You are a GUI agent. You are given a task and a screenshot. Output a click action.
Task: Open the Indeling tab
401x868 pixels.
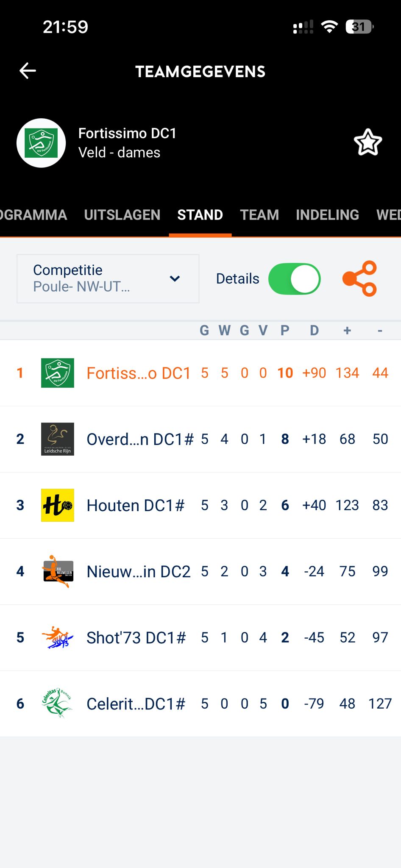tap(327, 215)
